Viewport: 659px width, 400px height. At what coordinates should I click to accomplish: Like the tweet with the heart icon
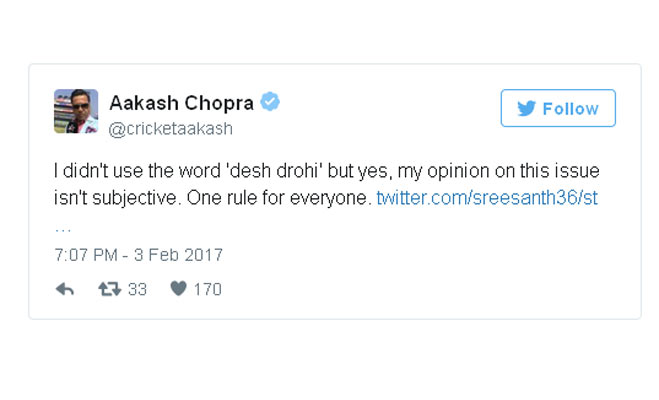[x=178, y=289]
